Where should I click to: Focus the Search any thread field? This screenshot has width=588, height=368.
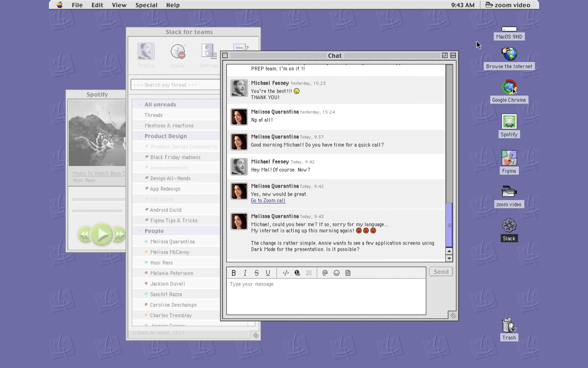tap(175, 85)
